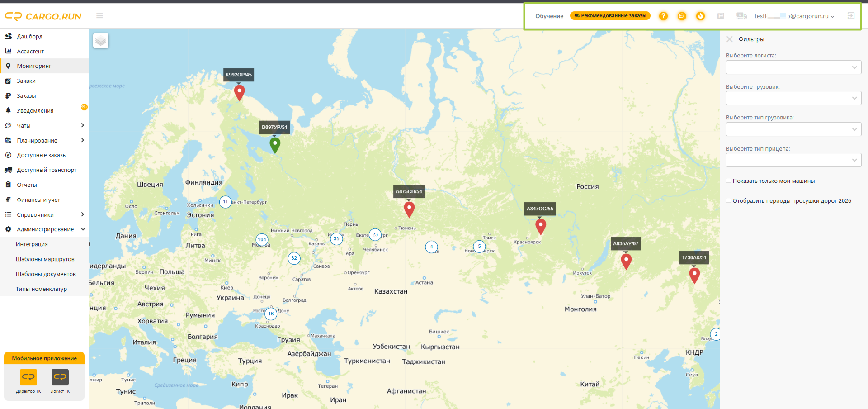The width and height of the screenshot is (868, 409).
Task: Open Ассистент in sidebar
Action: coord(44,51)
